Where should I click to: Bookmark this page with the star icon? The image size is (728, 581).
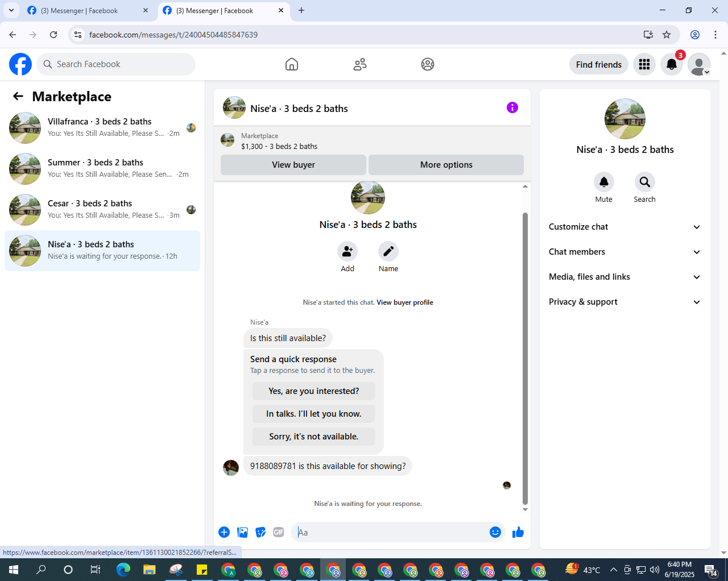pyautogui.click(x=667, y=35)
